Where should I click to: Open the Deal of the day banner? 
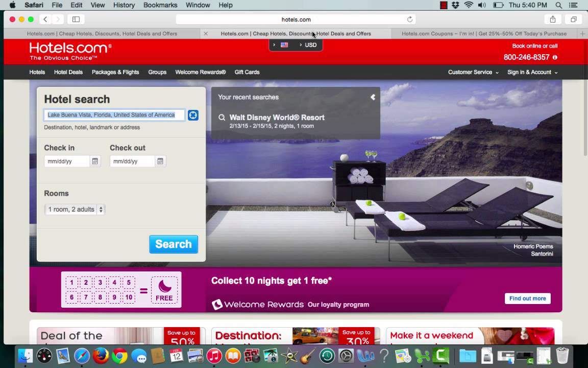tap(121, 336)
